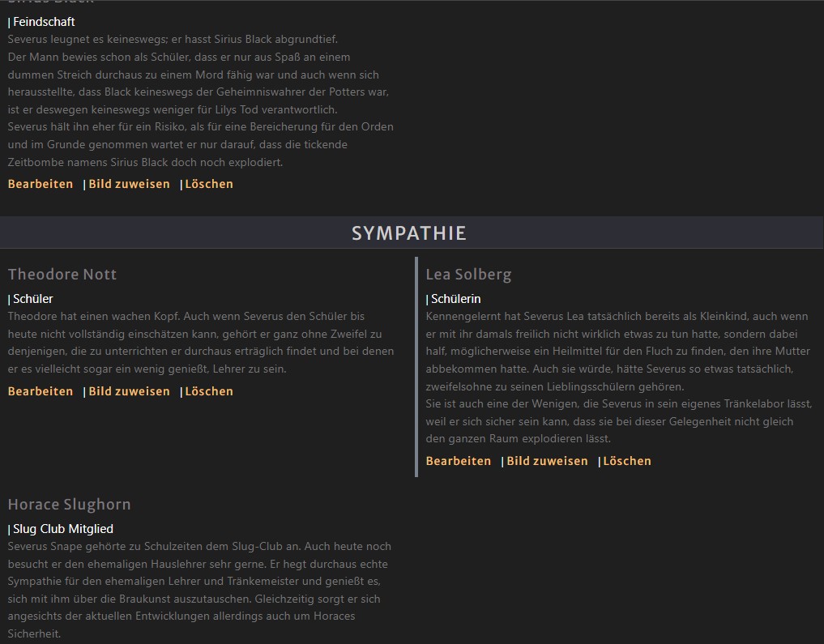Click the Slug Club Mitglied label

(63, 529)
